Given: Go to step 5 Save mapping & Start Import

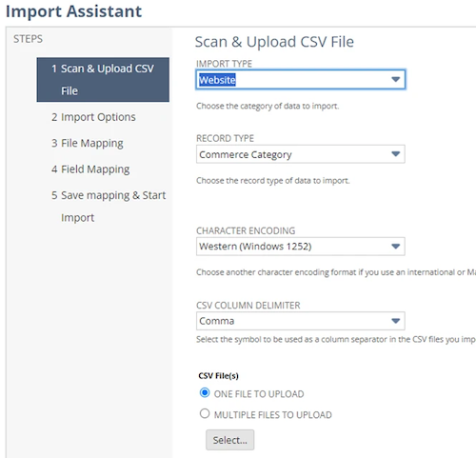Looking at the screenshot, I should pyautogui.click(x=109, y=207).
